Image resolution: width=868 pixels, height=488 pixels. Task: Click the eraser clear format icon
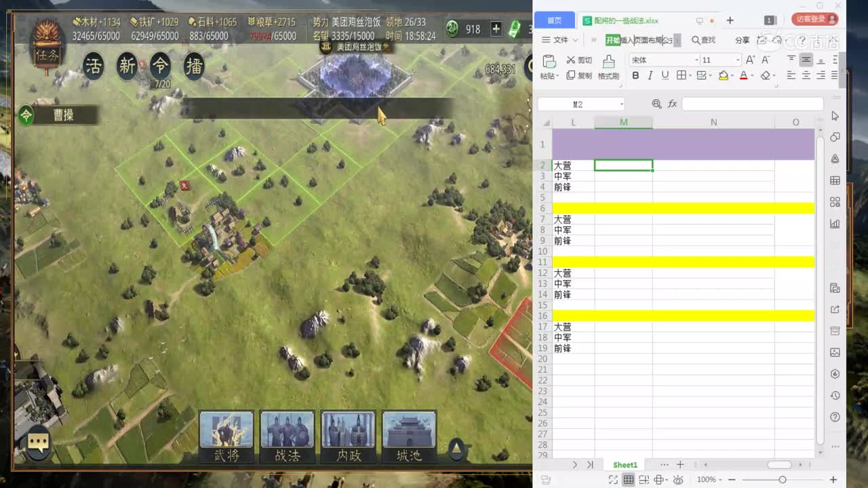pyautogui.click(x=766, y=76)
